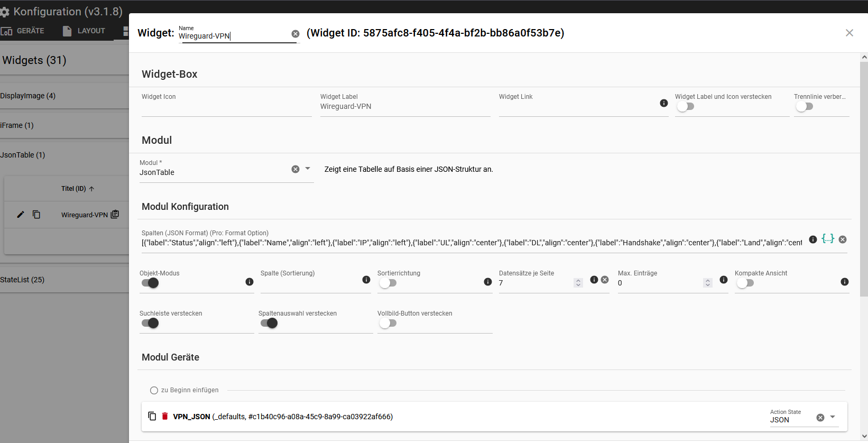The width and height of the screenshot is (868, 443).
Task: Click the Konfiguration gear icon
Action: tap(5, 12)
